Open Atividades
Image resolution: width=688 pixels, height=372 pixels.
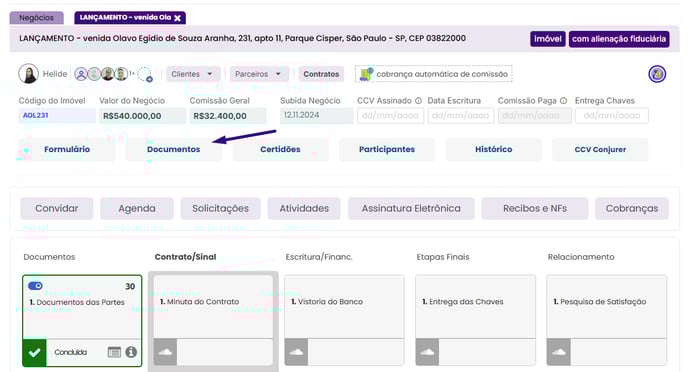point(304,208)
